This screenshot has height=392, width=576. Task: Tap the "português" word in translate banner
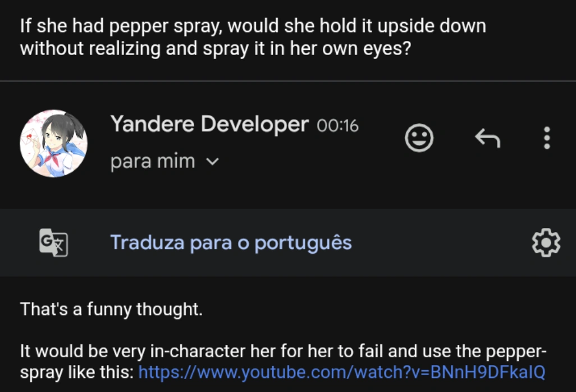click(303, 243)
